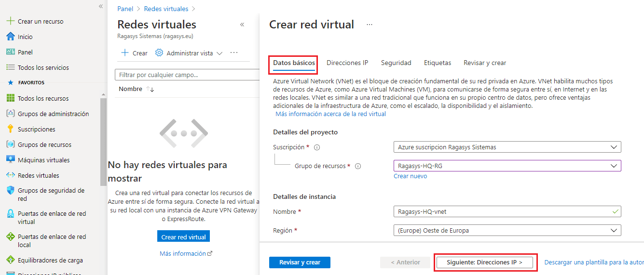This screenshot has width=644, height=275.
Task: Open the Etiquetas tab
Action: (x=438, y=63)
